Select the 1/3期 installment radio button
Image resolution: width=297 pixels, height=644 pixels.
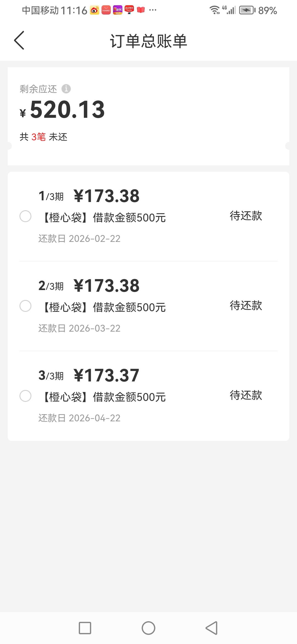(x=25, y=216)
